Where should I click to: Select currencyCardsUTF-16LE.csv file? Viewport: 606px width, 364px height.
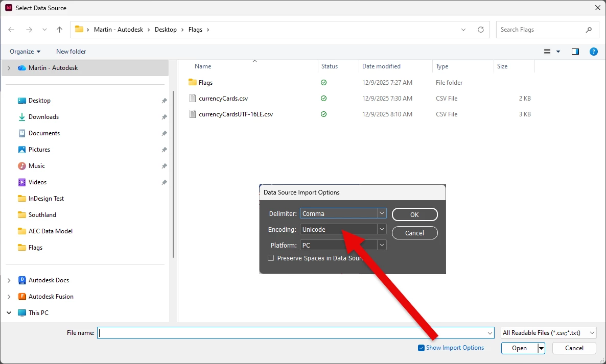(x=236, y=114)
